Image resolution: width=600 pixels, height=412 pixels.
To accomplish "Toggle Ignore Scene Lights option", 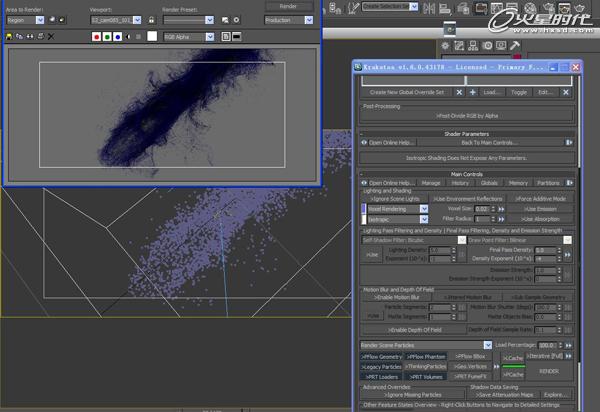I will [x=394, y=198].
